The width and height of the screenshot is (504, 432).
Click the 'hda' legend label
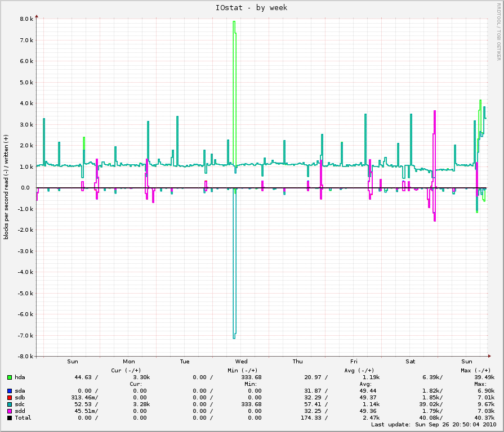pyautogui.click(x=20, y=377)
